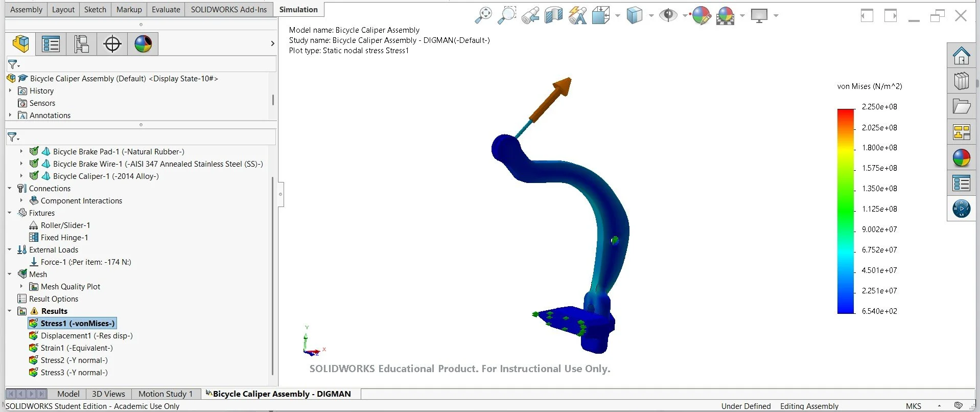Expand Bicycle Brake Wire-1 node
Viewport: 980px width, 412px height.
pyautogui.click(x=21, y=164)
